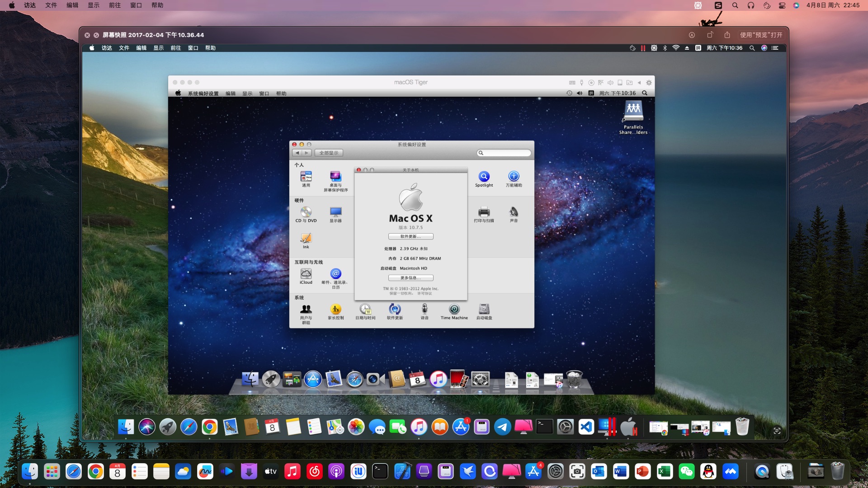Open Podcasts app in the Dock
The width and height of the screenshot is (868, 488).
coord(336,472)
